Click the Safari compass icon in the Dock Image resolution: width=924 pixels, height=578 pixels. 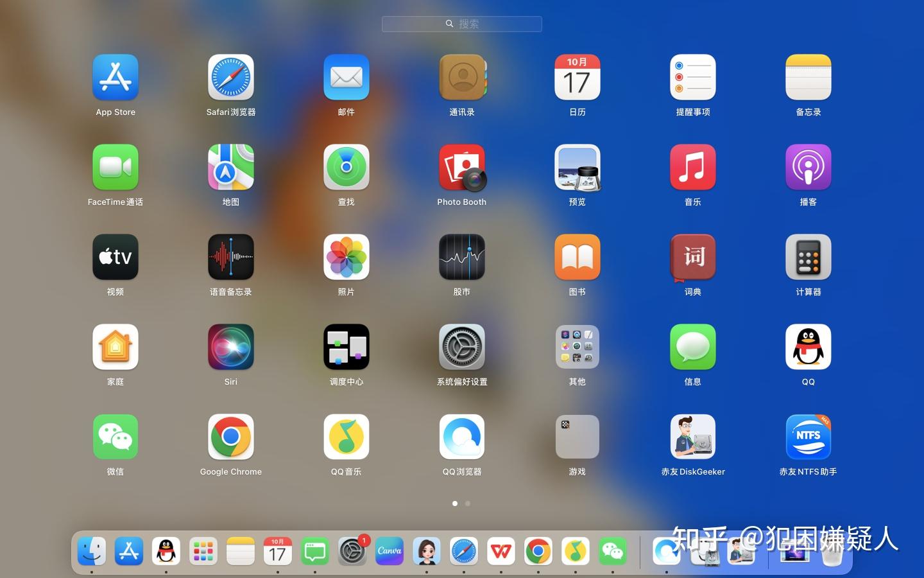coord(464,551)
